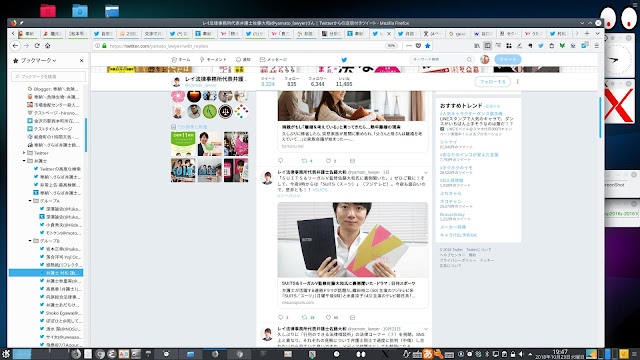The width and height of the screenshot is (640, 360).
Task: Open the list-all-tabs dropdown arrow
Action: coord(597,33)
